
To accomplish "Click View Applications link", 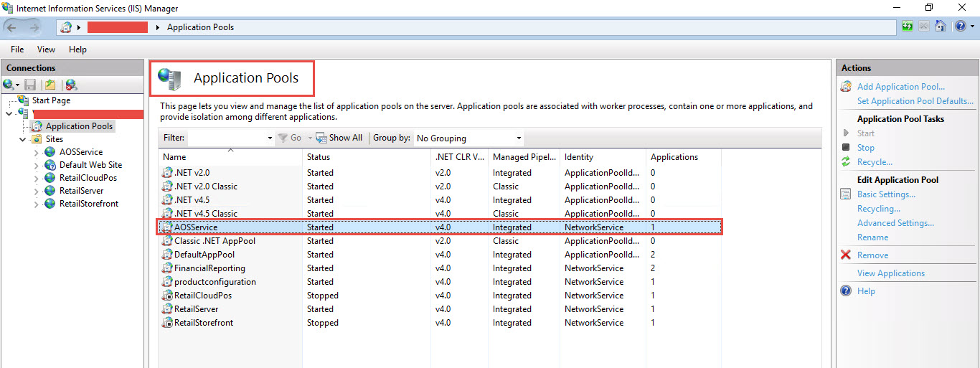I will (x=891, y=273).
